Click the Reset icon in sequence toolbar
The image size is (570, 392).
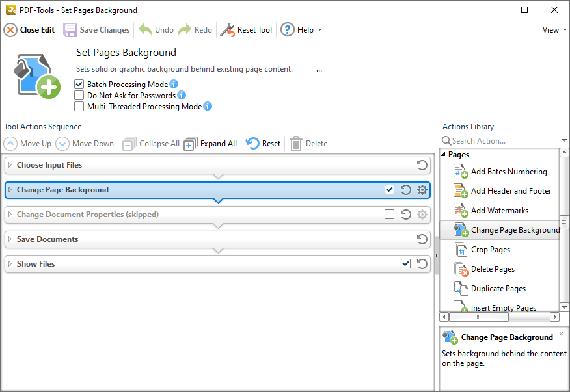tap(252, 144)
